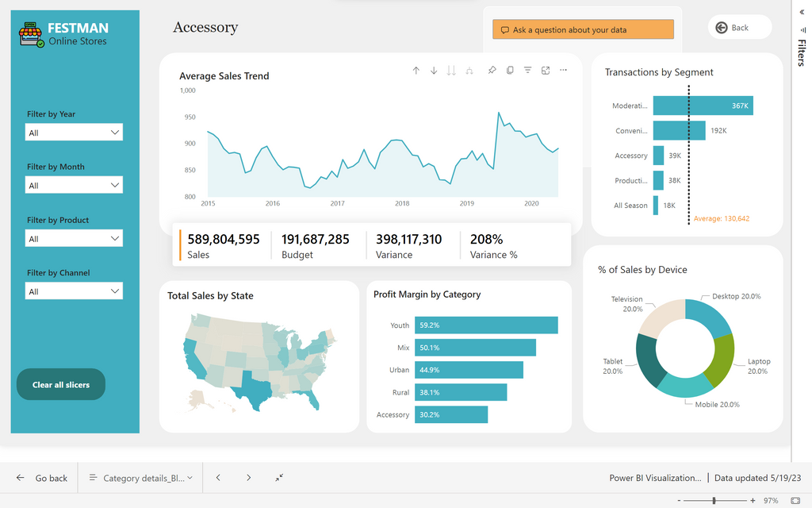Screen dimensions: 812x508
Task: Click Ask a question about your data
Action: point(583,30)
